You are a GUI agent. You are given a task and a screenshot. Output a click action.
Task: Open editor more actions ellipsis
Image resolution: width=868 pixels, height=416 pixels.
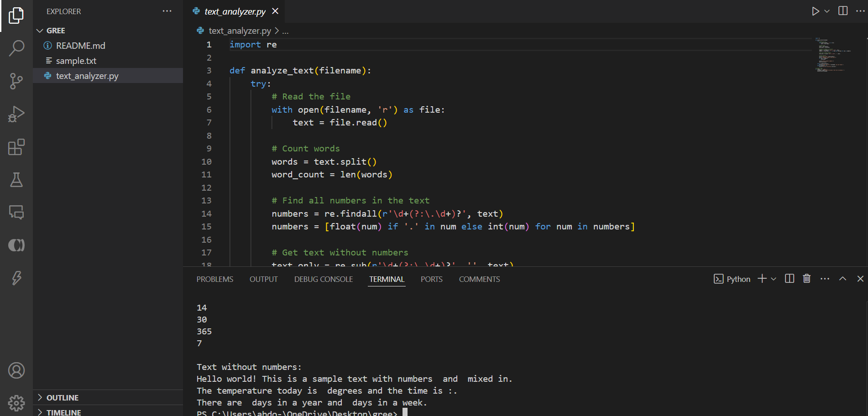860,11
